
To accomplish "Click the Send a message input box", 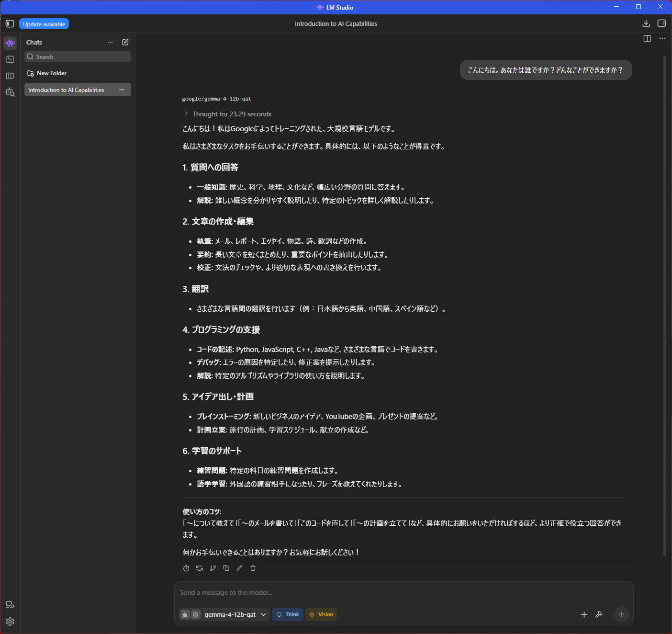I will (x=403, y=592).
